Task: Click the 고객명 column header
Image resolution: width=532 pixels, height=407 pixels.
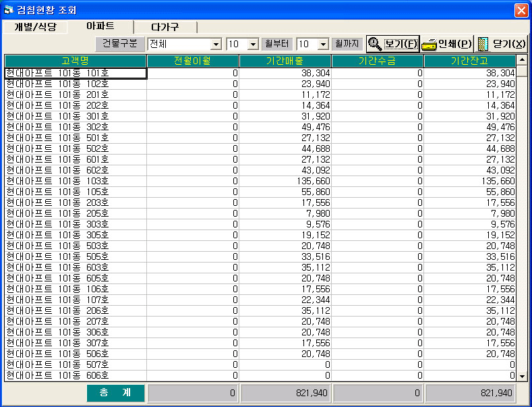Action: (76, 61)
